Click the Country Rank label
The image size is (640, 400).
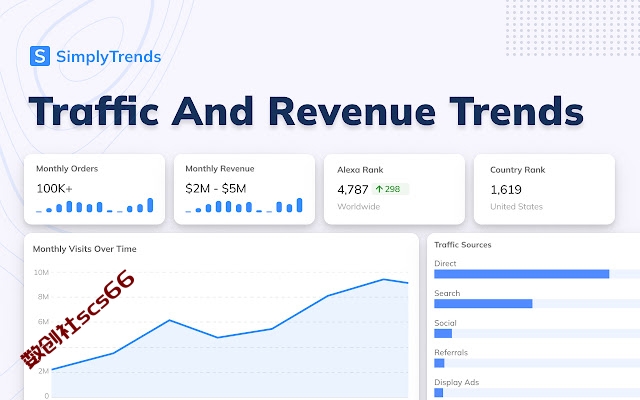pyautogui.click(x=518, y=170)
